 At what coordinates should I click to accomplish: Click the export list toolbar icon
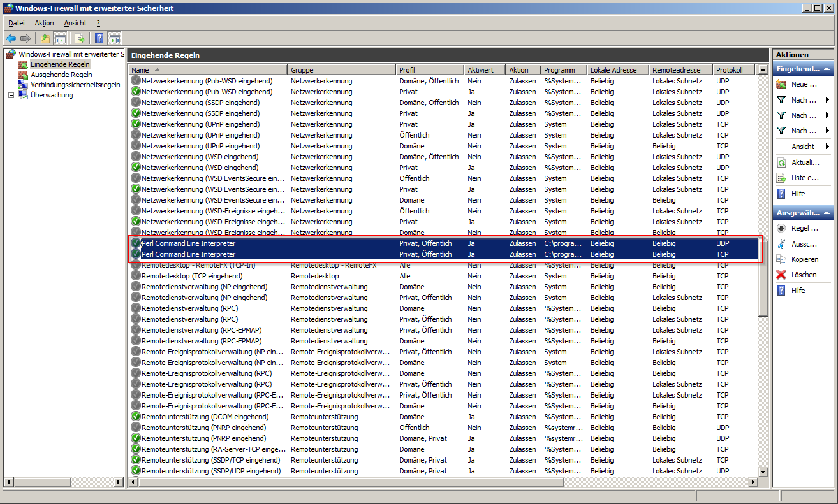click(x=80, y=38)
